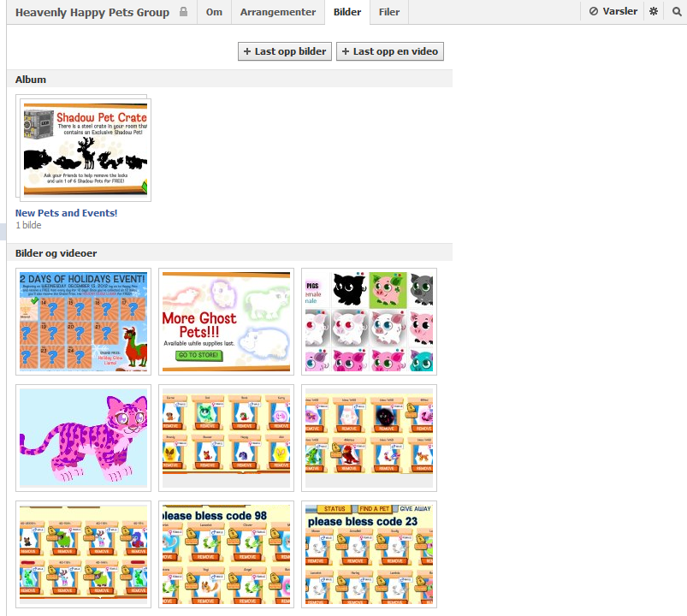Click the Bilder og videoer heading
Screen dimensions: 687x616
coord(56,253)
